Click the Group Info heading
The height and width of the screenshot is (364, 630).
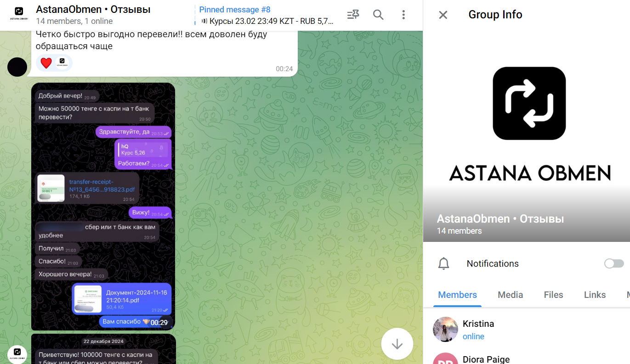coord(495,15)
